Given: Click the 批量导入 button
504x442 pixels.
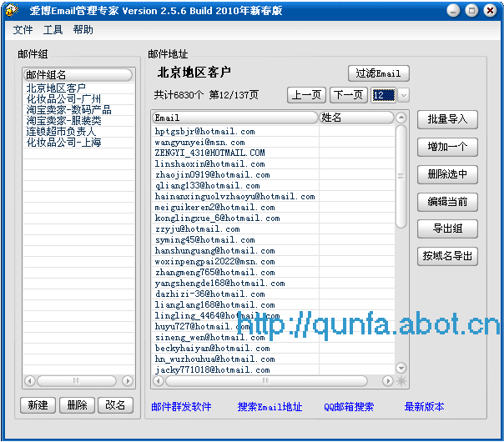Looking at the screenshot, I should click(447, 119).
